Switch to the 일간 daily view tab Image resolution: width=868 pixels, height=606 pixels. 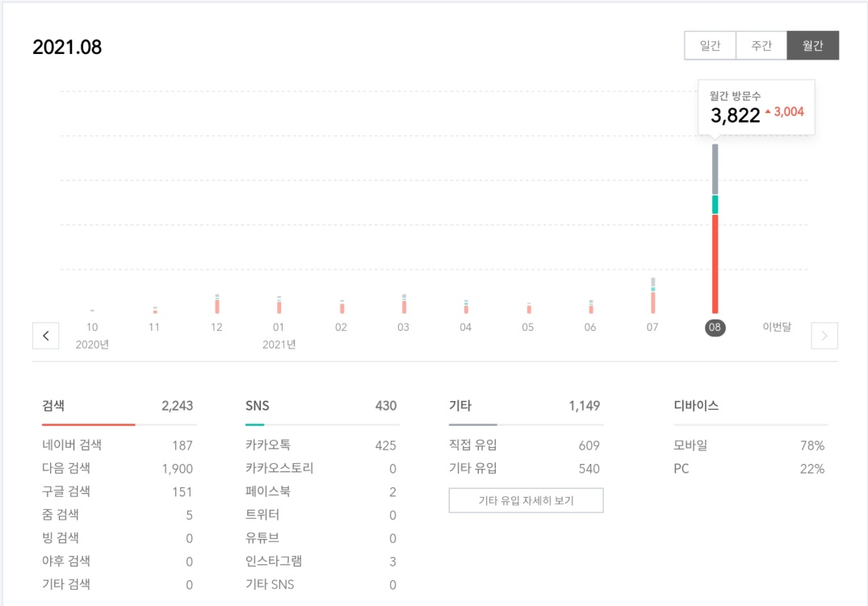click(x=710, y=45)
